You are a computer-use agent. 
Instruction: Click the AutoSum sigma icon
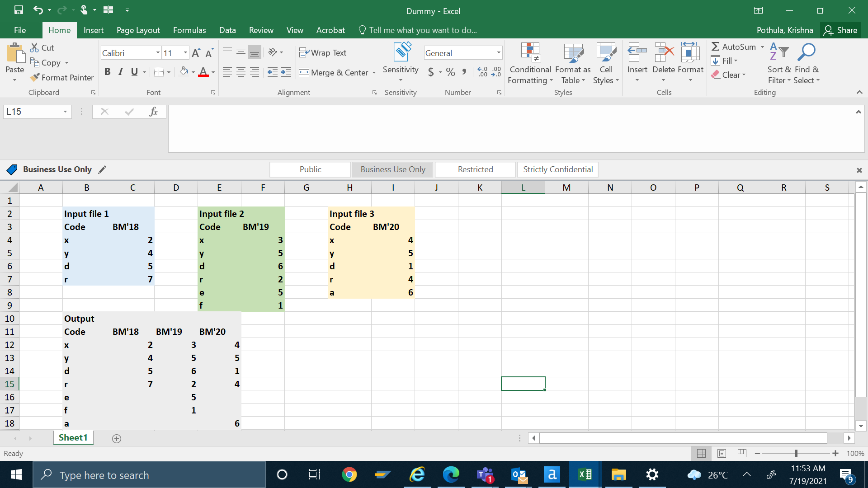(715, 47)
